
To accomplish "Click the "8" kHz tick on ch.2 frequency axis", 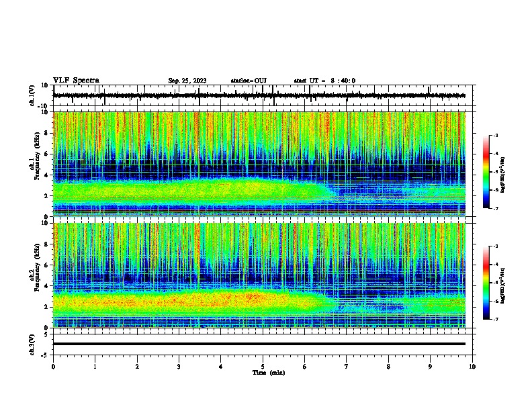I will tap(46, 244).
